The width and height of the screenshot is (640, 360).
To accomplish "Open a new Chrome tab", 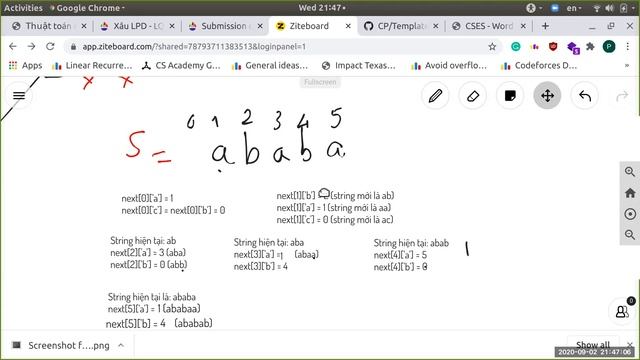I will 545,26.
